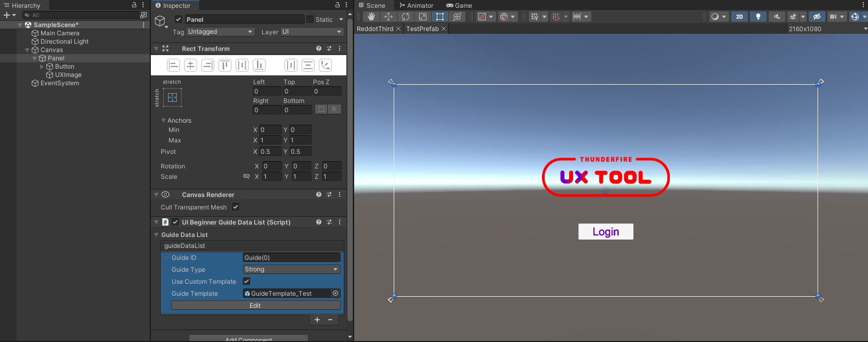Toggle constrained proportions link for Scale
The width and height of the screenshot is (868, 342).
(247, 176)
